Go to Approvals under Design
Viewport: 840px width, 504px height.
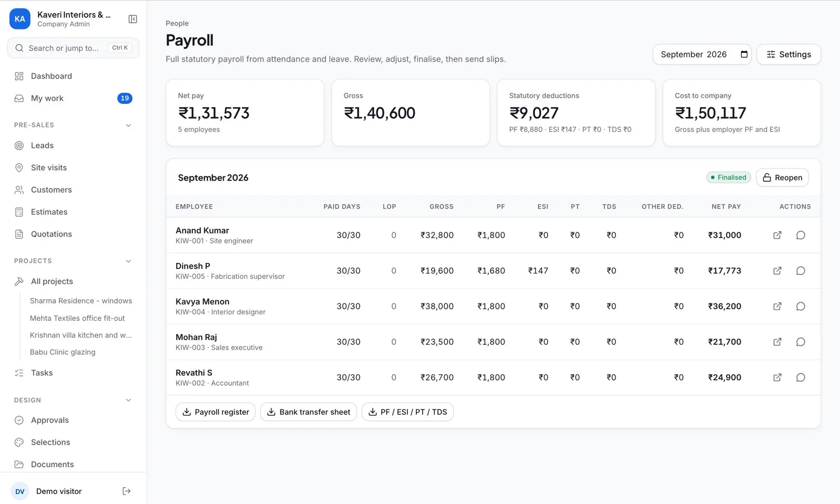[x=73, y=420]
